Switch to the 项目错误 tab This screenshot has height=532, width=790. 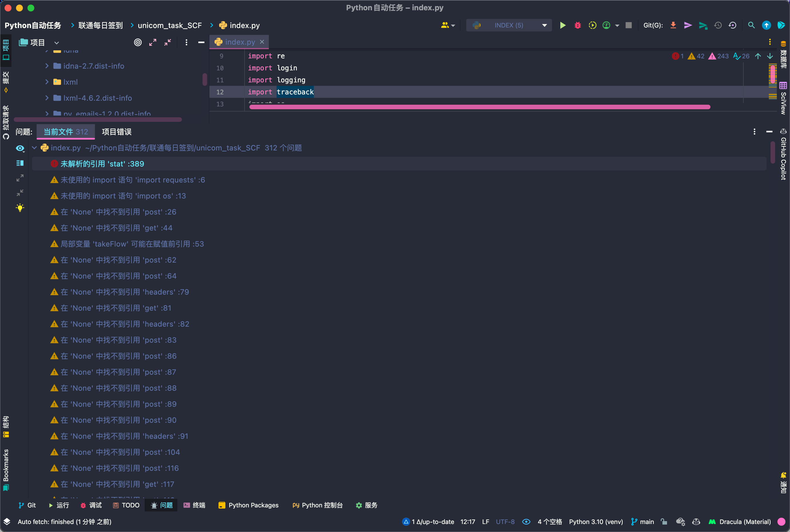click(x=116, y=132)
